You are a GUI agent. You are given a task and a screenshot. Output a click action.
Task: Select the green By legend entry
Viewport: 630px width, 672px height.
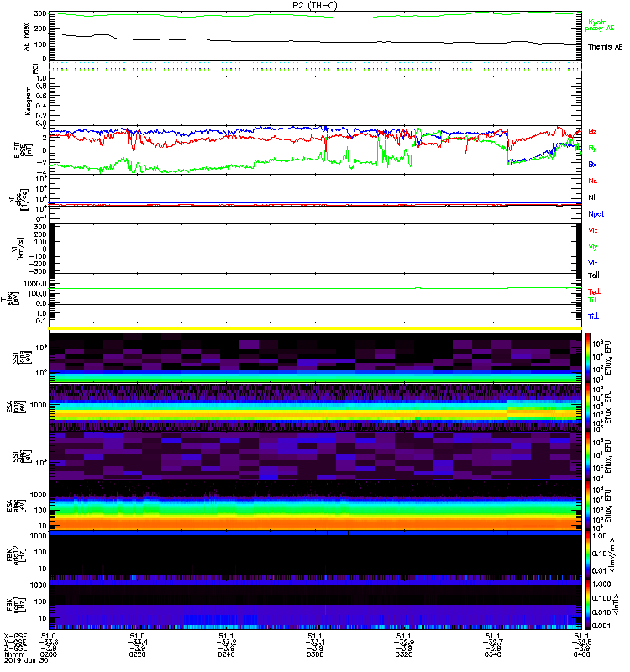pyautogui.click(x=592, y=149)
